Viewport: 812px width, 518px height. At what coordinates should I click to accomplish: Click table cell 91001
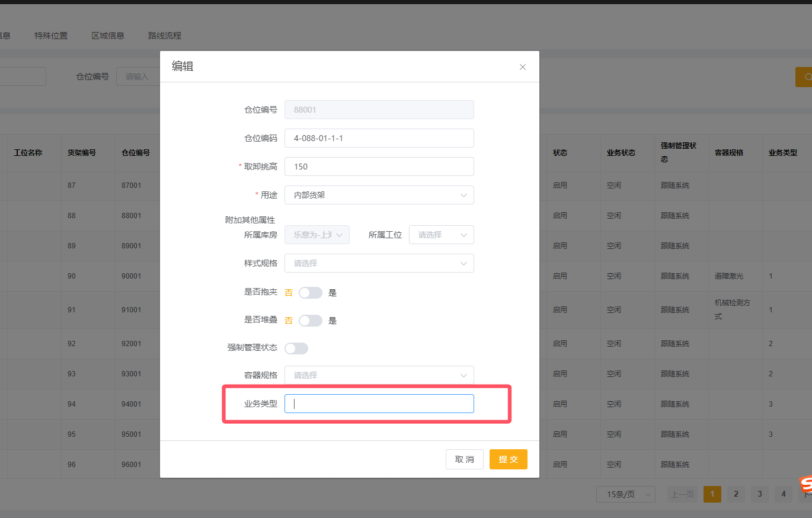132,310
